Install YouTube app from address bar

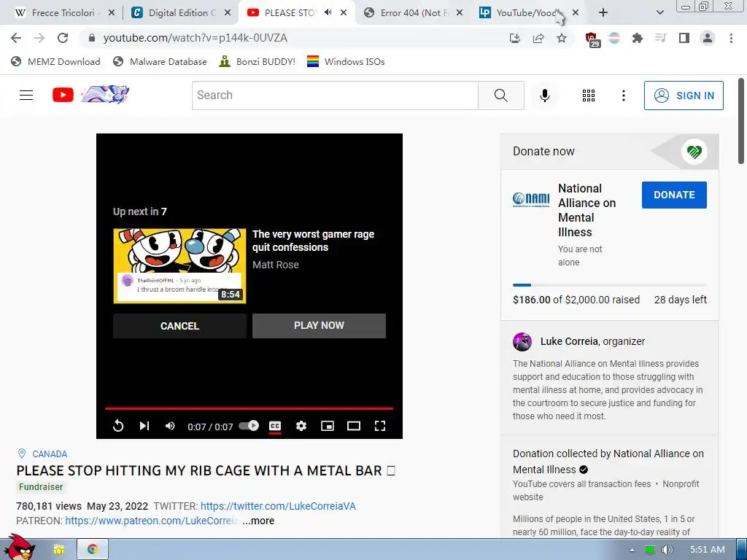(x=514, y=38)
